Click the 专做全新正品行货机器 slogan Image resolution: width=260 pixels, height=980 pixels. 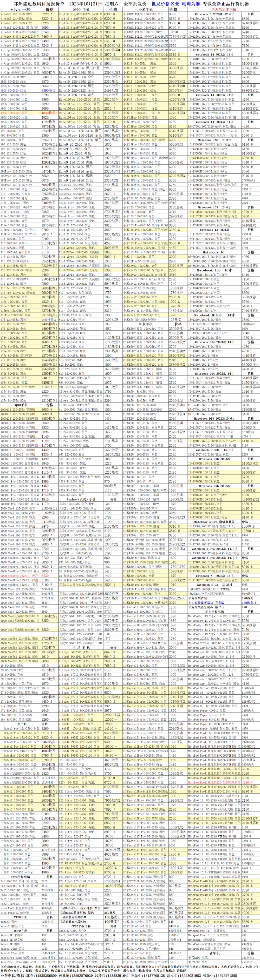tap(226, 3)
